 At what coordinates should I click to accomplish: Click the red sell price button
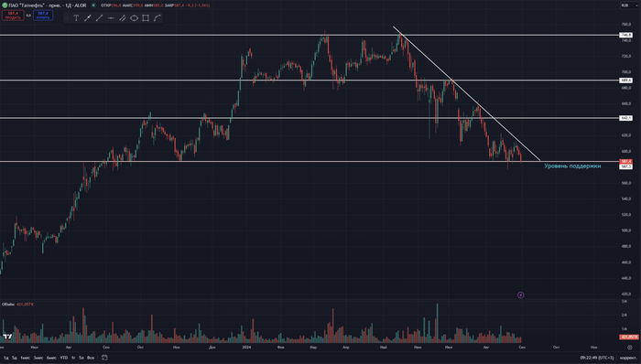tap(13, 16)
